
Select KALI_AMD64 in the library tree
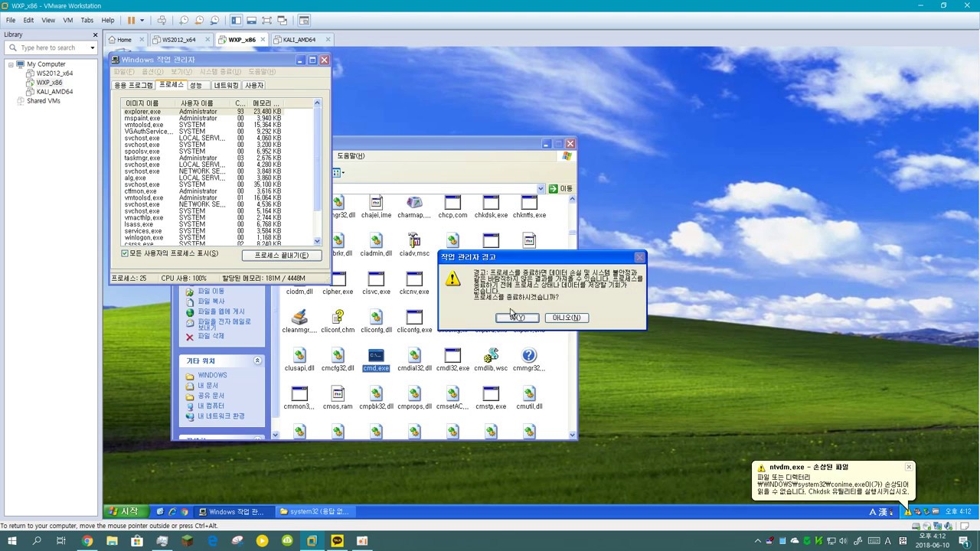[x=54, y=92]
